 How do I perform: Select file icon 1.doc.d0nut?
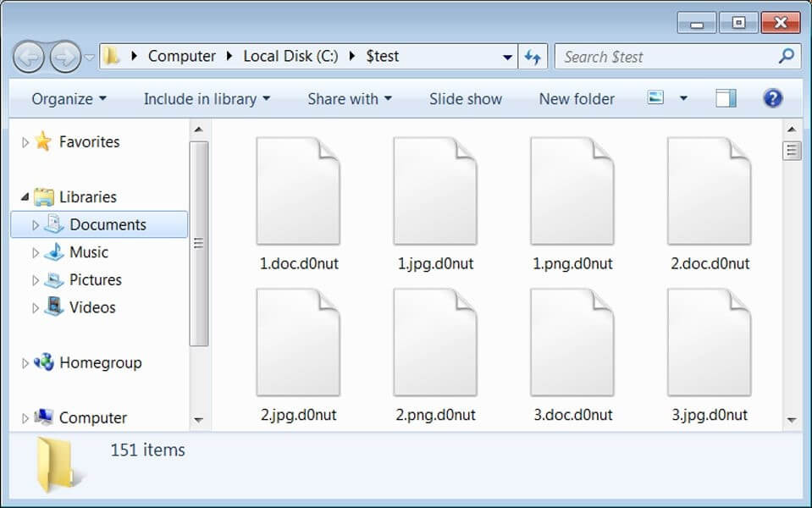[x=298, y=191]
